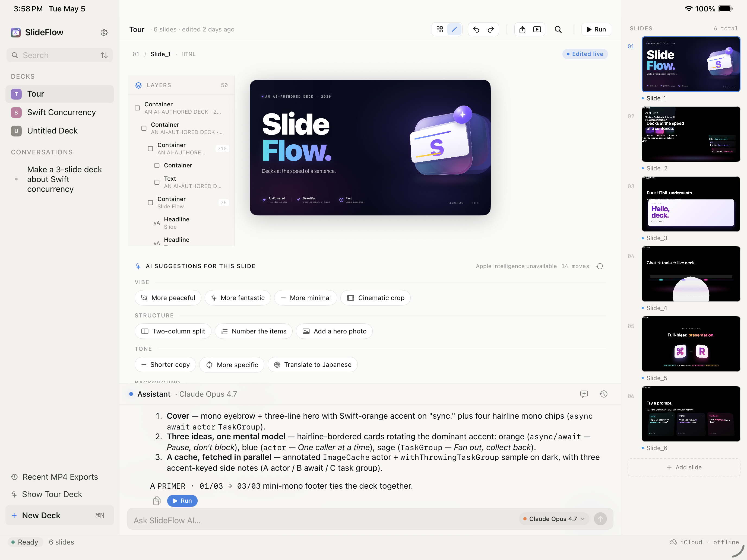Apply the More peaceful vibe
This screenshot has height=560, width=747.
click(168, 298)
